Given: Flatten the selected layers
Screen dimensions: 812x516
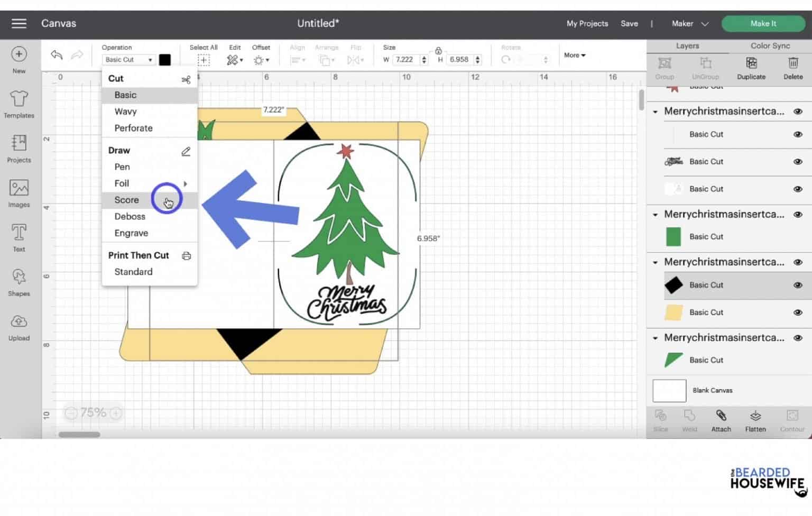Looking at the screenshot, I should click(755, 420).
